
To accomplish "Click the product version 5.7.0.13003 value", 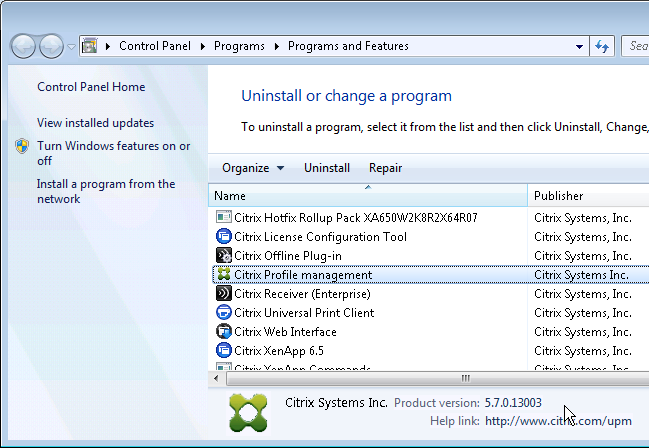I will pos(513,403).
